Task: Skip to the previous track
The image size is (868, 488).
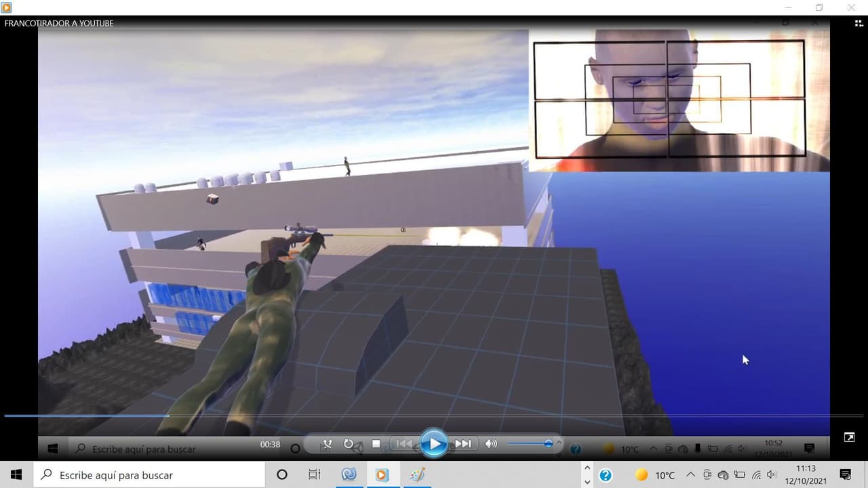Action: 404,444
